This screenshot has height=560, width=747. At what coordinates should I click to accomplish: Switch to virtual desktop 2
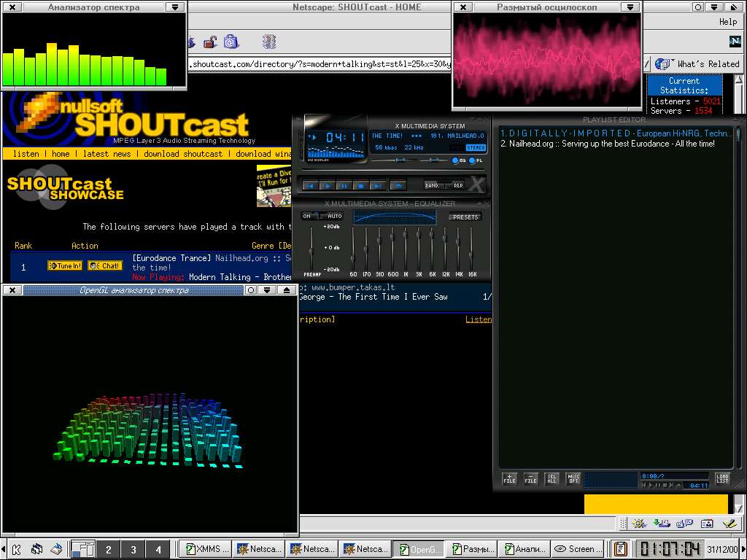tap(108, 550)
